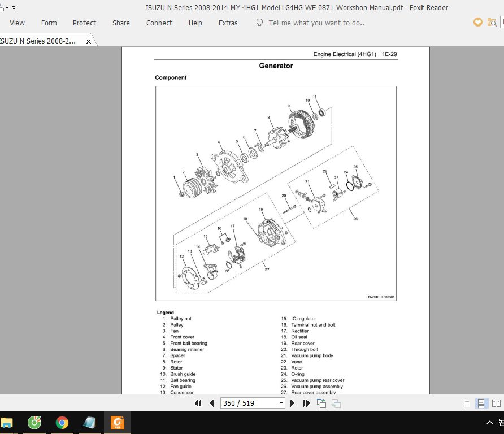Click the Tell me what you want search box
The image size is (504, 434).
point(316,23)
